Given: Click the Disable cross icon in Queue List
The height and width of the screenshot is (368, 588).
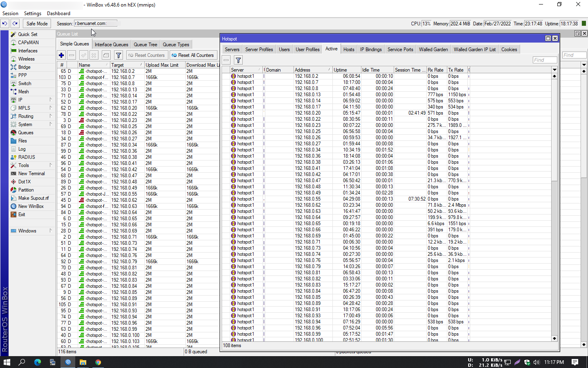Looking at the screenshot, I should coord(94,55).
